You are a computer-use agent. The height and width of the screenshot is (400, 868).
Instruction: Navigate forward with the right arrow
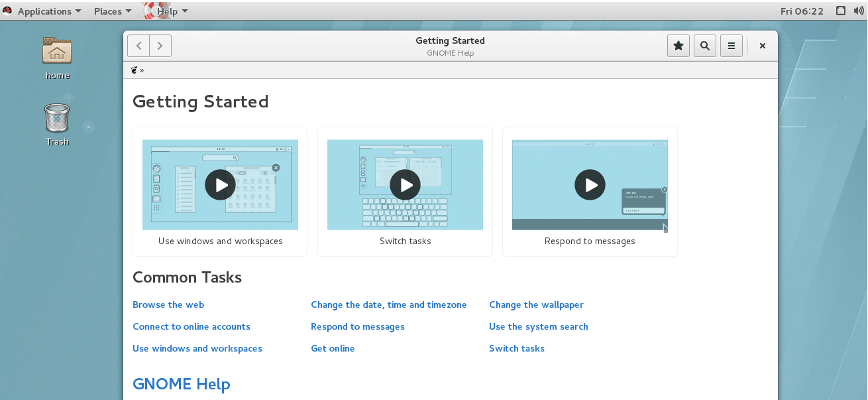(x=160, y=45)
